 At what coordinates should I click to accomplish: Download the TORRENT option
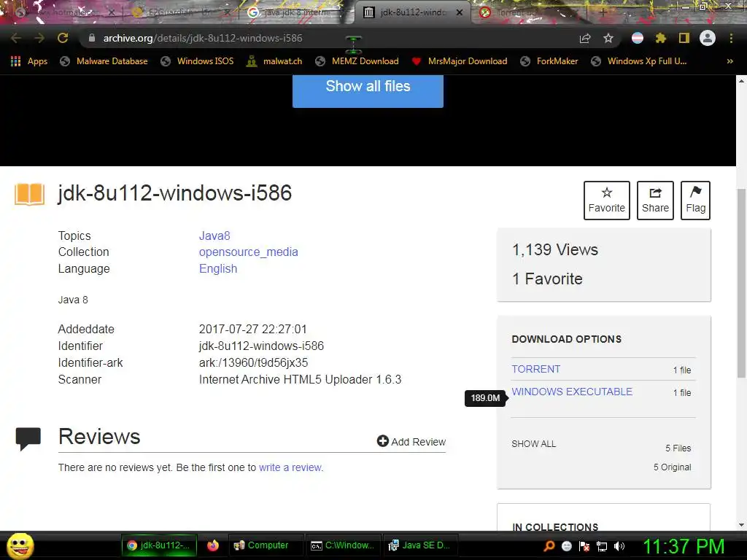(x=536, y=369)
